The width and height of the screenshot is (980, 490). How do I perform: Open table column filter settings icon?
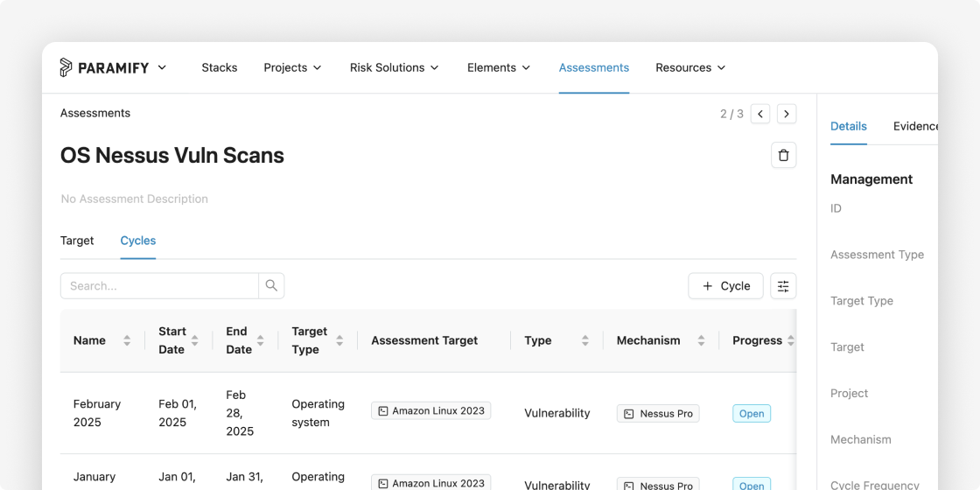(783, 285)
